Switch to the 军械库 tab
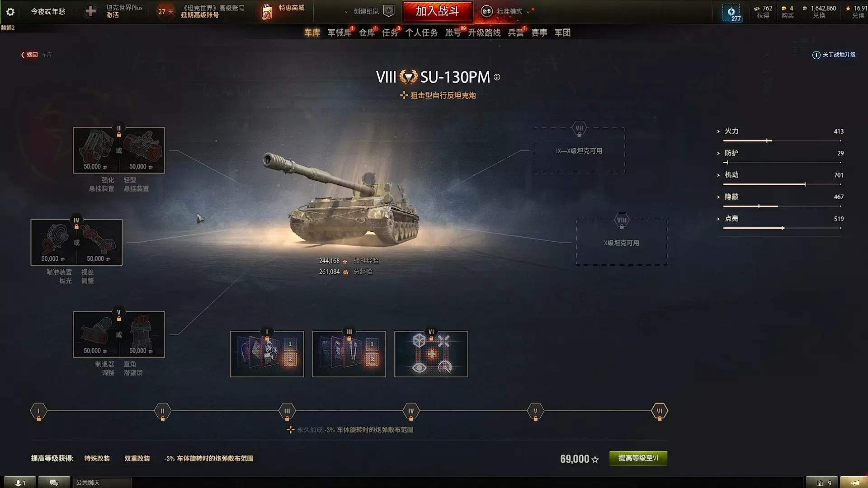The height and width of the screenshot is (488, 868). tap(340, 33)
